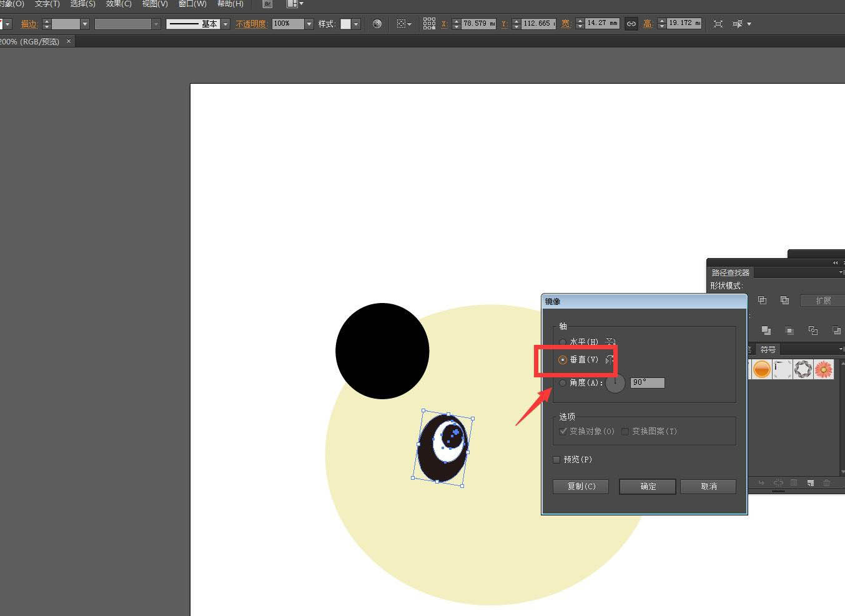This screenshot has height=616, width=845.
Task: Open the 效果 (Effect) menu
Action: pos(119,4)
